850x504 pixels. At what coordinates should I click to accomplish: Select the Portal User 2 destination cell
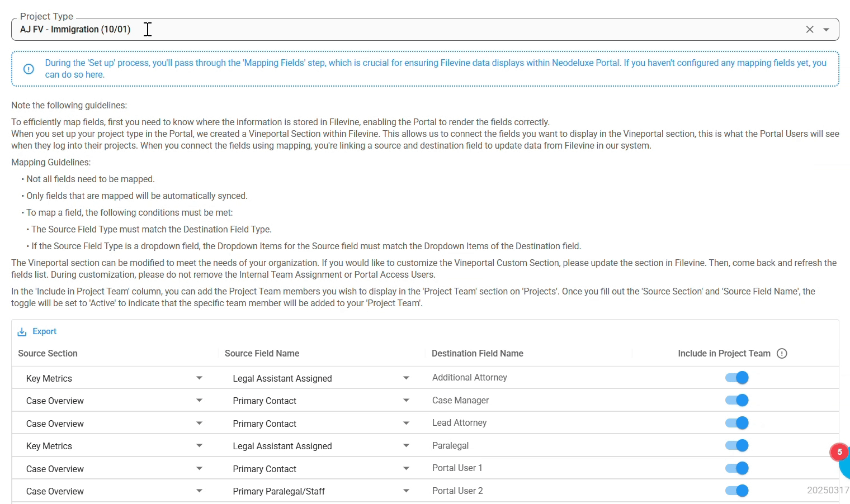pyautogui.click(x=457, y=491)
